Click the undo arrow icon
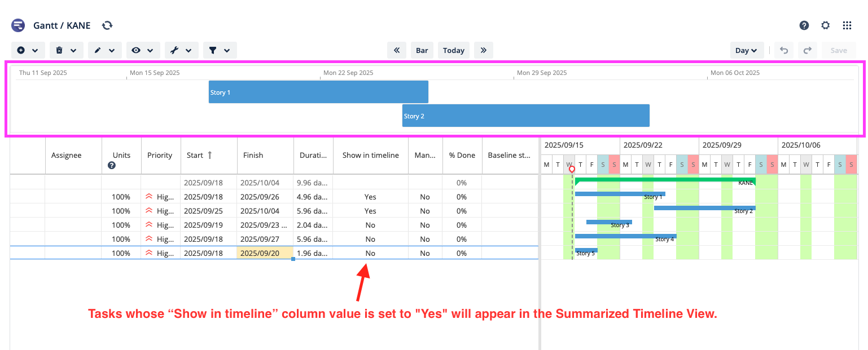 (784, 50)
